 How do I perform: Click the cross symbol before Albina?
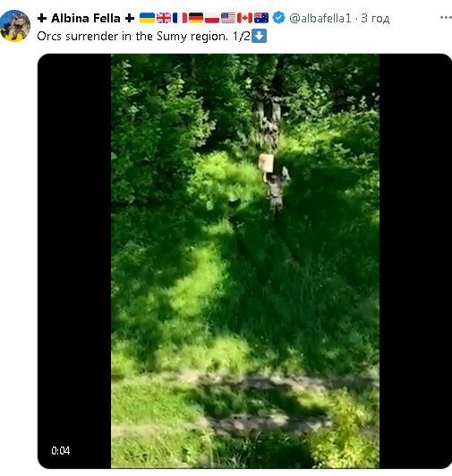click(x=42, y=18)
